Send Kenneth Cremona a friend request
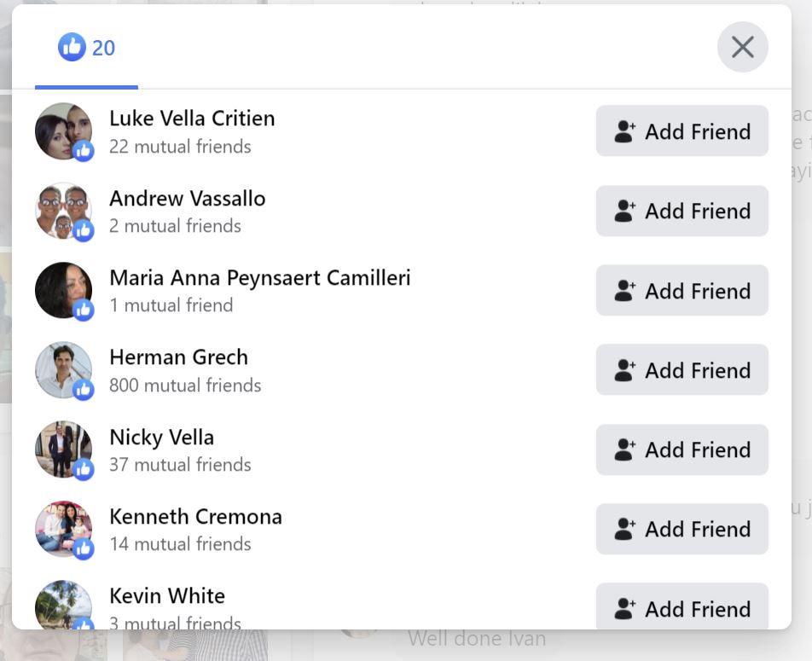 click(x=681, y=529)
